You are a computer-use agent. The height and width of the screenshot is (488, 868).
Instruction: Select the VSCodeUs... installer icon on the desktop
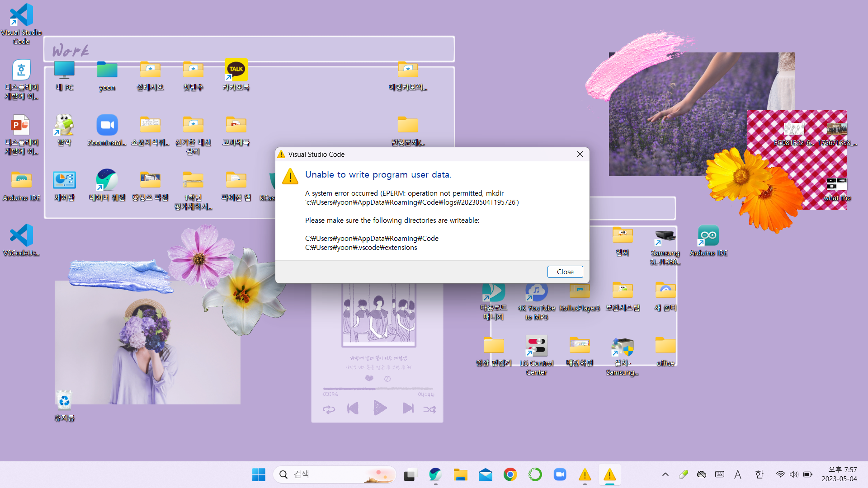21,240
